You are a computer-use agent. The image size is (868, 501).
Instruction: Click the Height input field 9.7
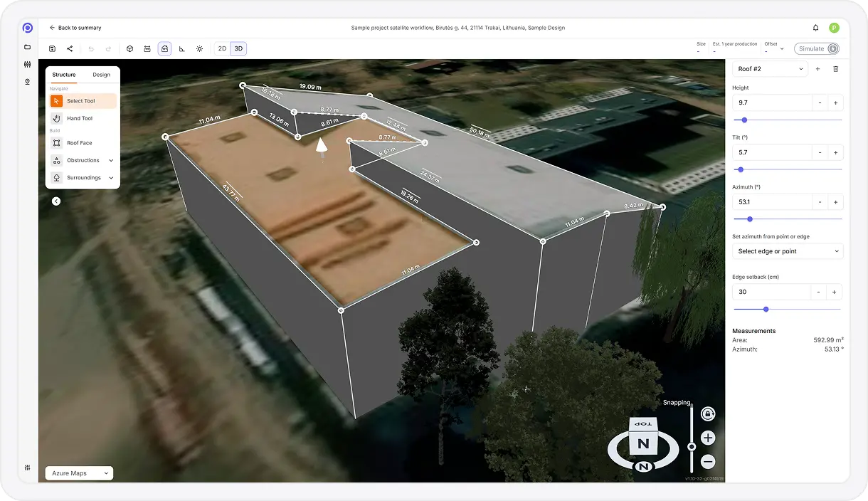[x=772, y=102]
